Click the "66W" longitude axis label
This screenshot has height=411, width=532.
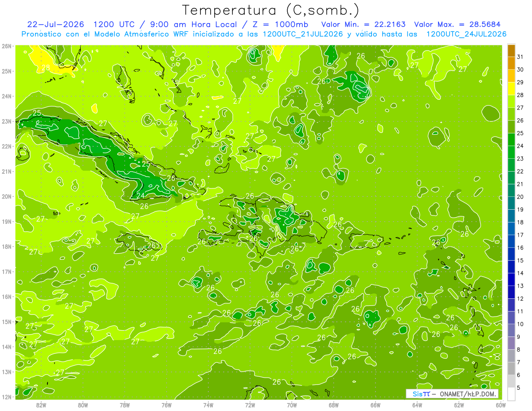pos(376,405)
